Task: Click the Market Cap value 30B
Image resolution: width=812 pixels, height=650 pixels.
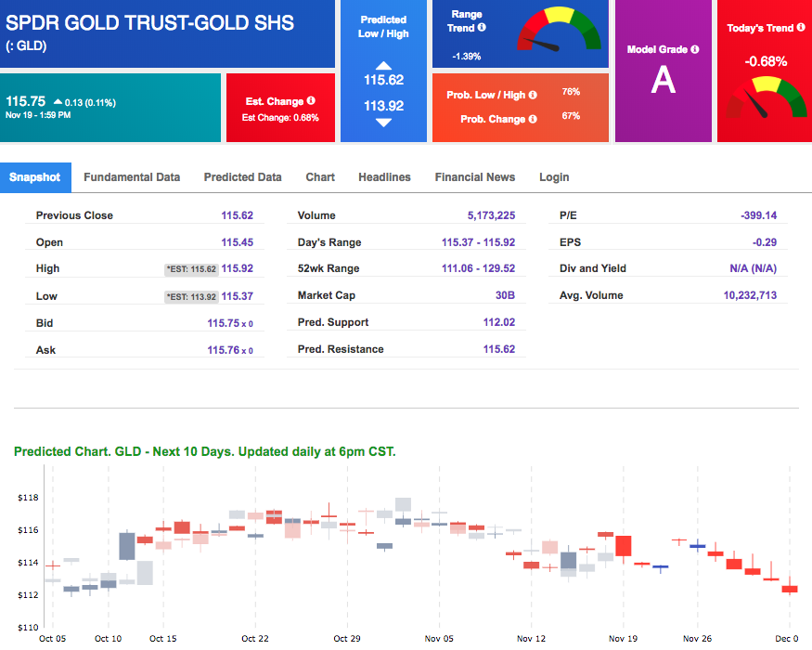Action: [505, 295]
